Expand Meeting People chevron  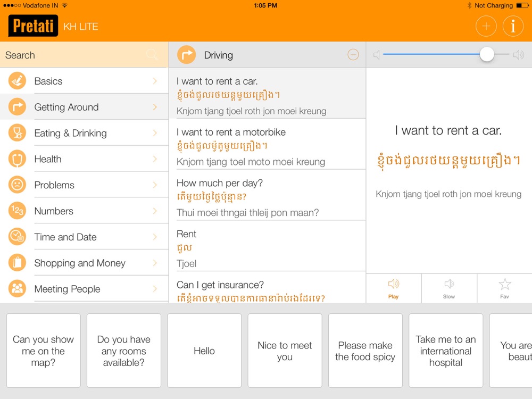pos(155,289)
